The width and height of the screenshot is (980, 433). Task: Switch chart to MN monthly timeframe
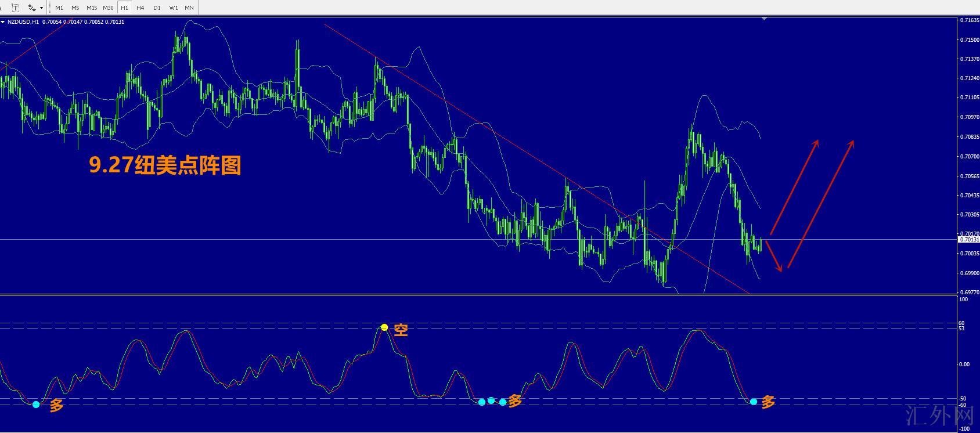coord(189,8)
